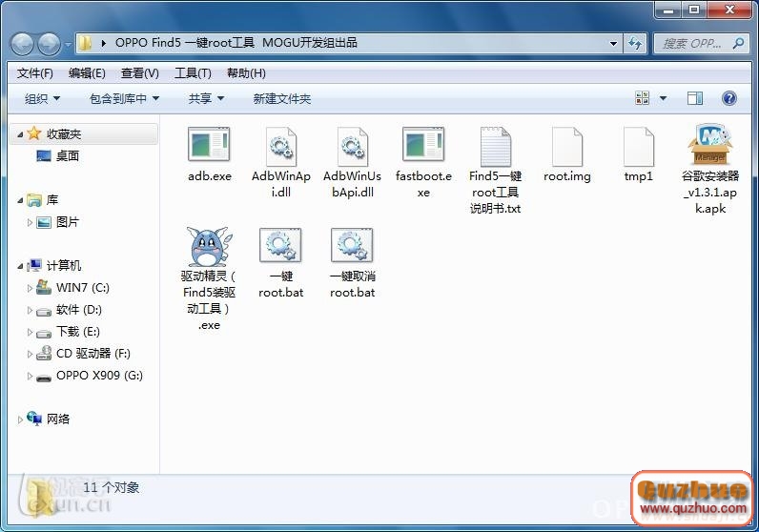759x532 pixels.
Task: Open the 共享 toolbar menu
Action: tap(206, 98)
